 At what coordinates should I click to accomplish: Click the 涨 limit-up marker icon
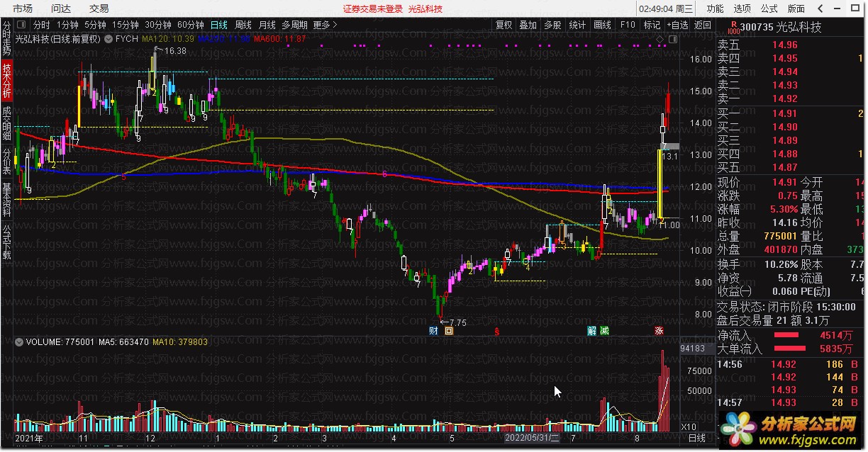point(660,330)
